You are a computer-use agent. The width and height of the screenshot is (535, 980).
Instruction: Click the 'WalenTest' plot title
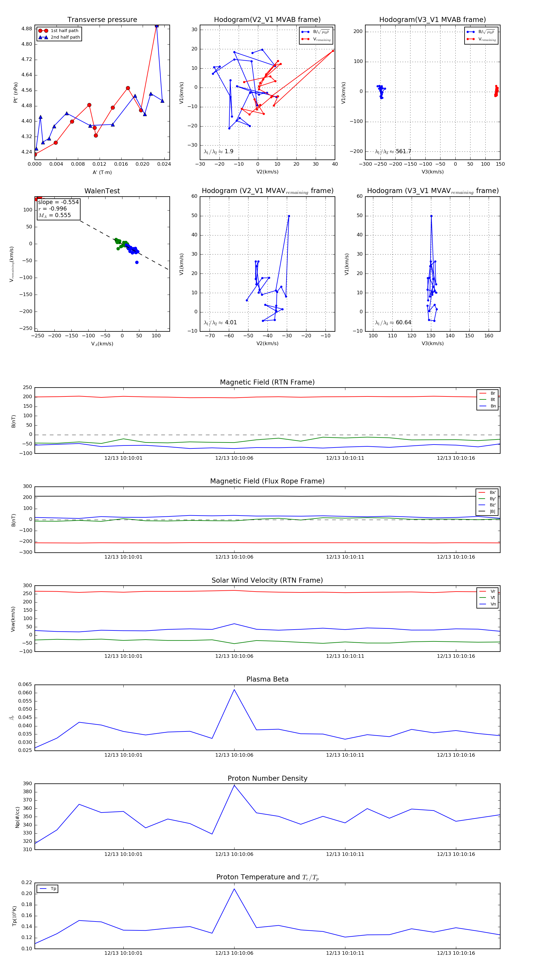[102, 191]
